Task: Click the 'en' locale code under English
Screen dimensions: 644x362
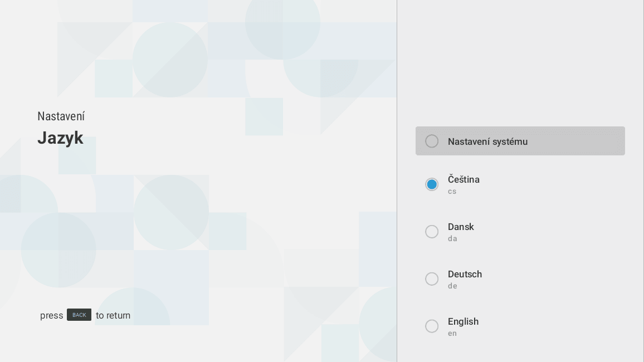Action: click(452, 334)
